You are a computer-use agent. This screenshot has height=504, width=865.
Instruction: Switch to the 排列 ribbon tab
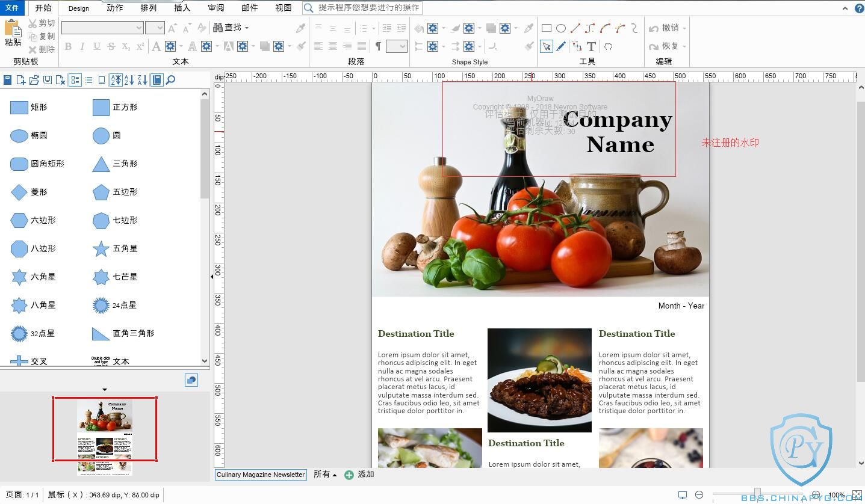[149, 8]
